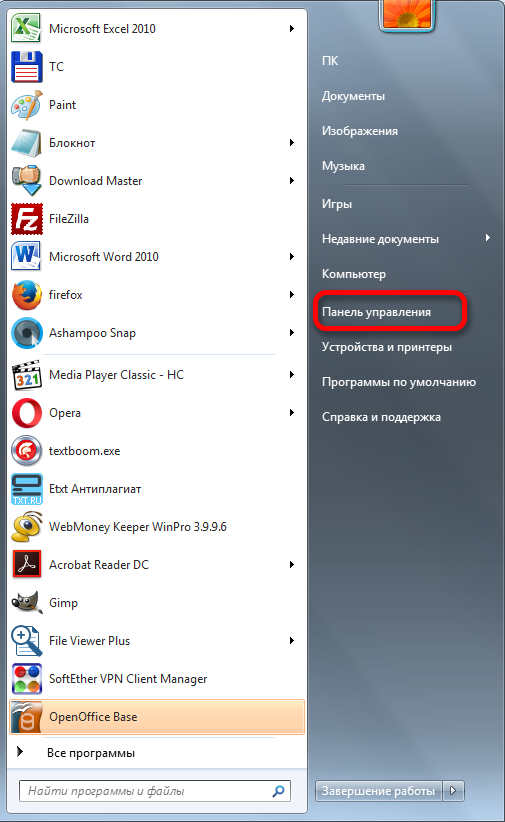This screenshot has width=505, height=822.
Task: Open Справка и поддержка
Action: coord(381,417)
